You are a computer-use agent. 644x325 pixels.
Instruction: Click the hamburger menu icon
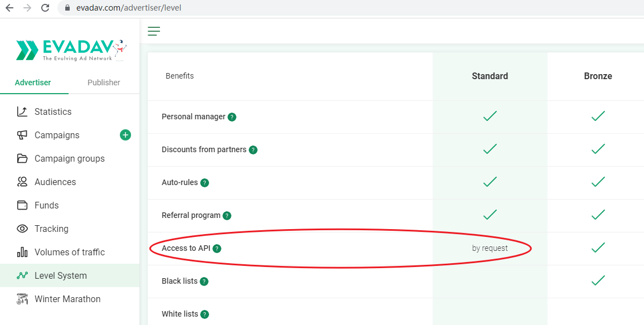[154, 31]
